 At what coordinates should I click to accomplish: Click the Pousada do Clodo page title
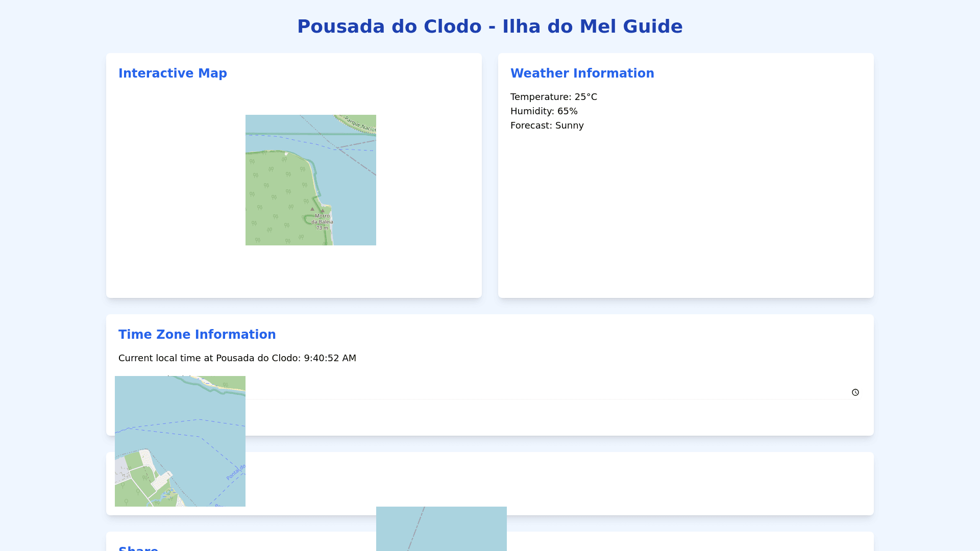click(x=489, y=27)
